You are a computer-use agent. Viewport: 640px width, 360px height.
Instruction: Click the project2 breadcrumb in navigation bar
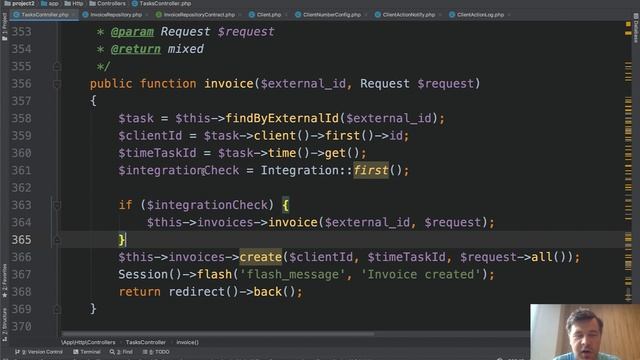(20, 3)
